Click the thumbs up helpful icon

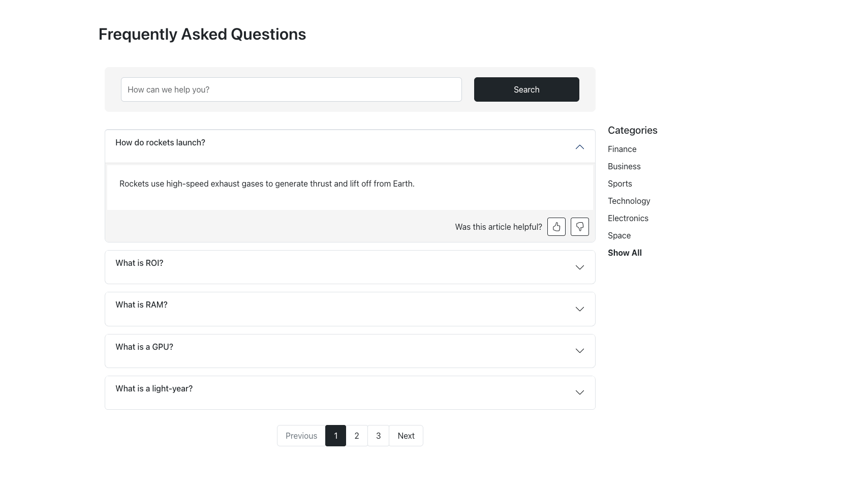pyautogui.click(x=556, y=227)
